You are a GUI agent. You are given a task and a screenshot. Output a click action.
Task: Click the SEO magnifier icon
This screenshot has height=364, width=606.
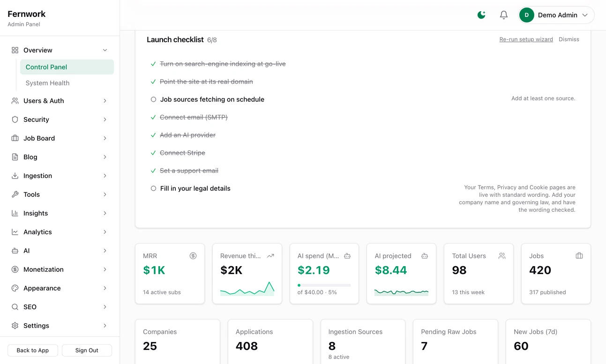[x=15, y=307]
